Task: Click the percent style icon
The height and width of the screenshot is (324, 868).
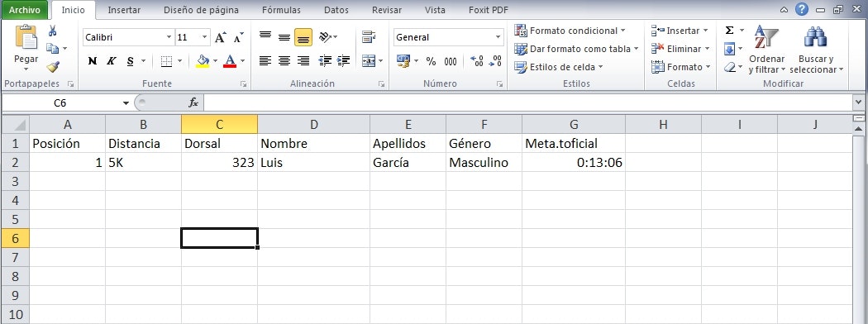Action: (432, 61)
